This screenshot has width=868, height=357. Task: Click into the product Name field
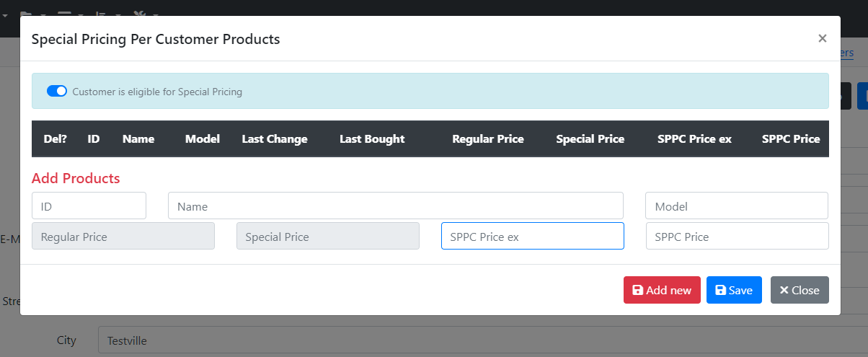pyautogui.click(x=396, y=206)
